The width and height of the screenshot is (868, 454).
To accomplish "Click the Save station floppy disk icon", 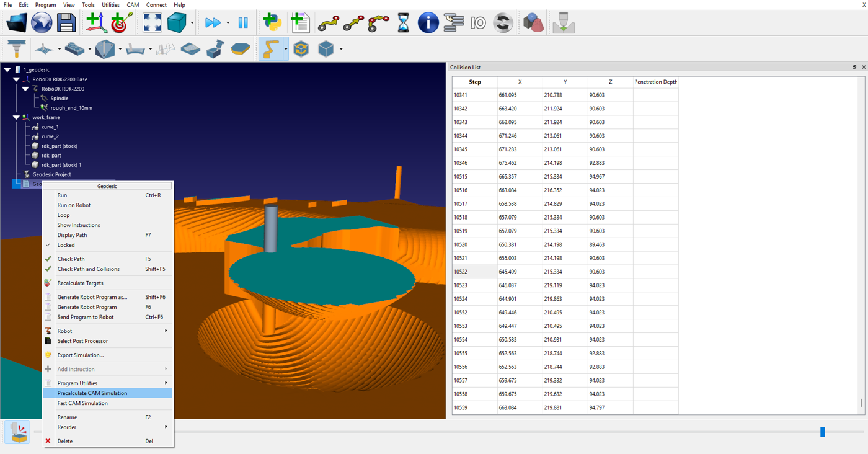I will pos(66,23).
